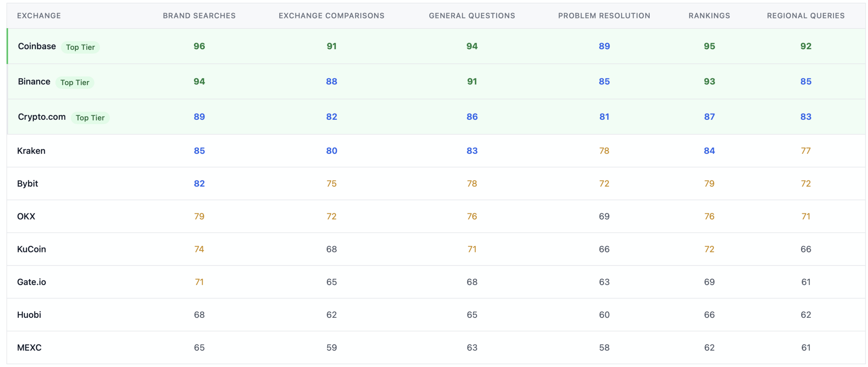This screenshot has height=367, width=868.
Task: Click OKX brand searches score 79
Action: [x=199, y=216]
